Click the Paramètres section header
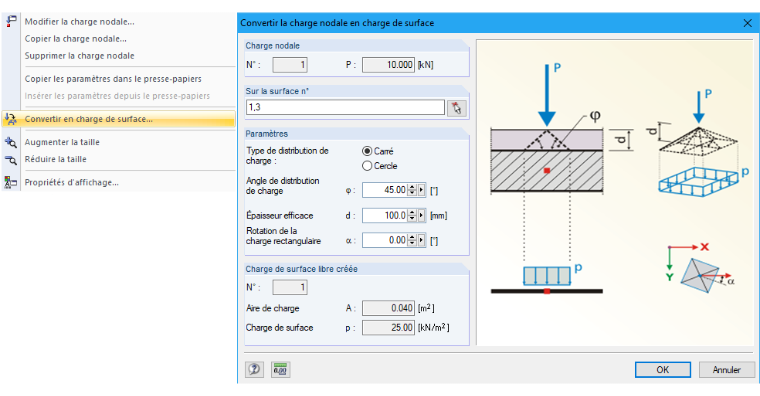Screen dimensions: 760x396 [357, 134]
